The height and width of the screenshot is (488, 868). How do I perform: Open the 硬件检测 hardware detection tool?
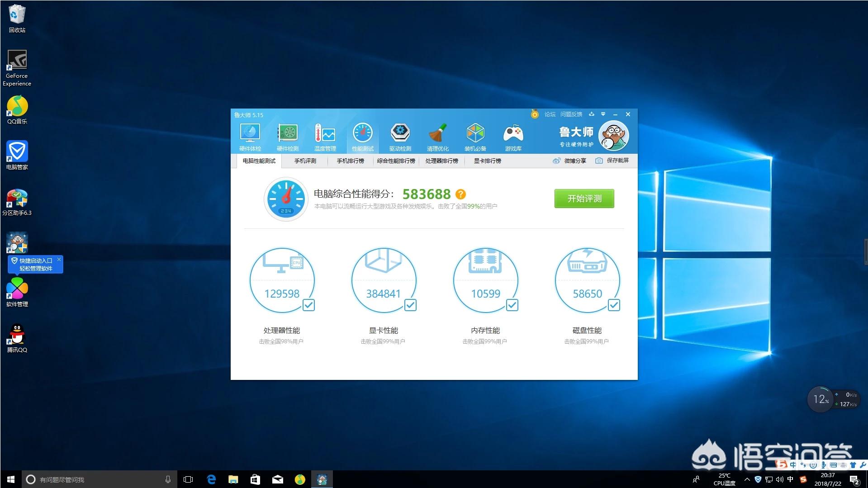pos(288,137)
